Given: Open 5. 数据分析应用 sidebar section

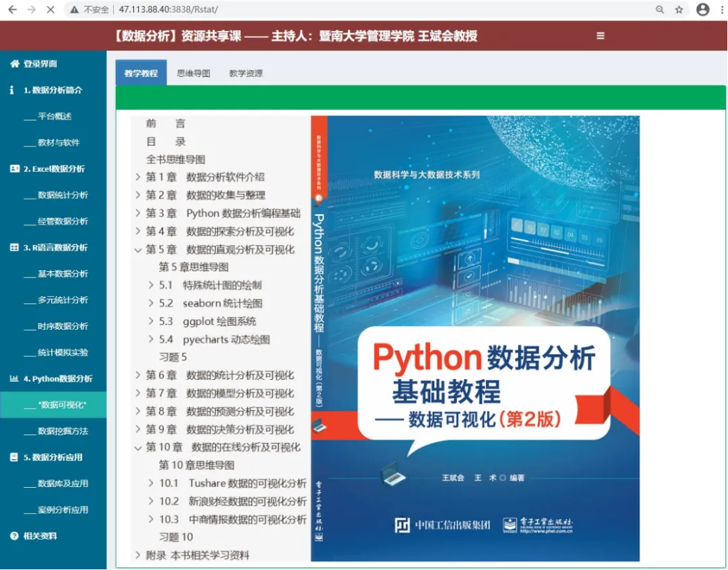Looking at the screenshot, I should [53, 457].
